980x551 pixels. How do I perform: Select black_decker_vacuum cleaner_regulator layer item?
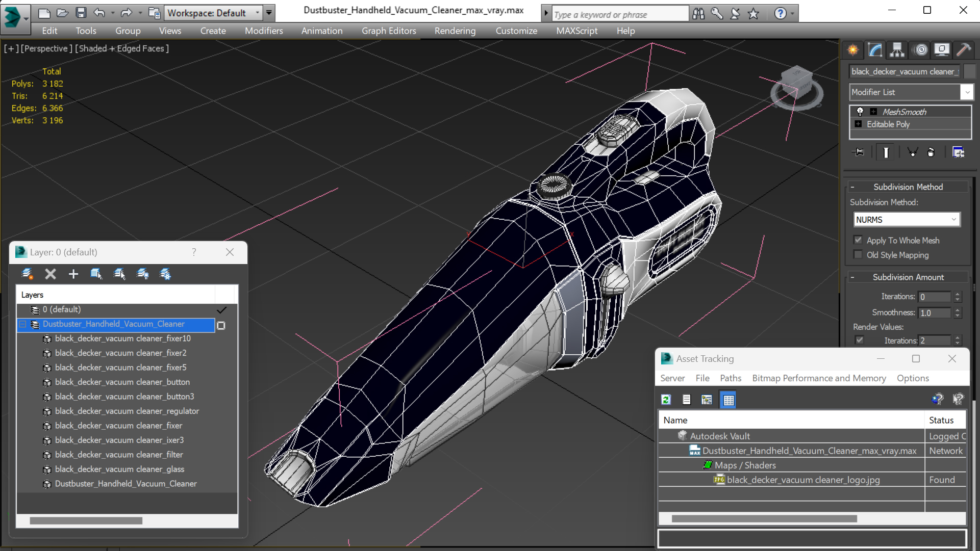(x=127, y=411)
